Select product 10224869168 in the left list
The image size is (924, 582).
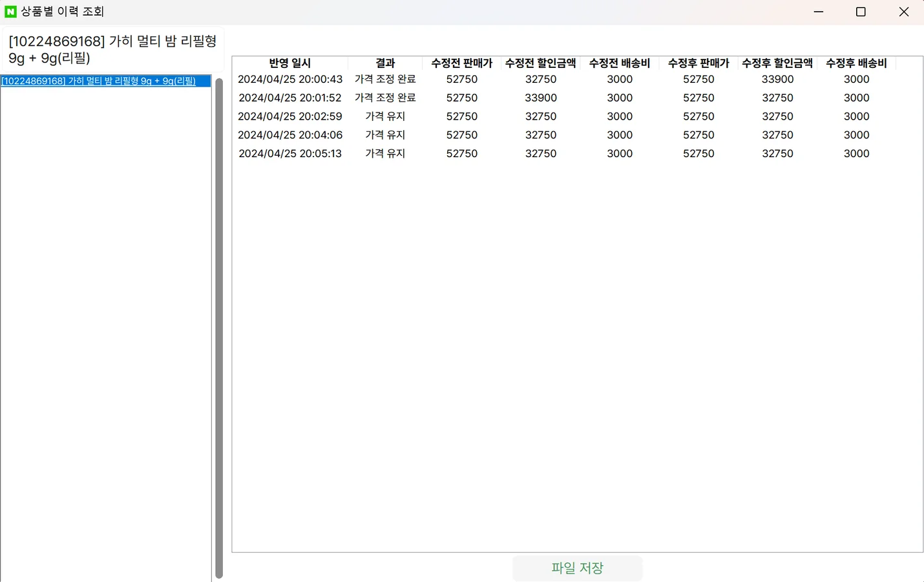(105, 81)
